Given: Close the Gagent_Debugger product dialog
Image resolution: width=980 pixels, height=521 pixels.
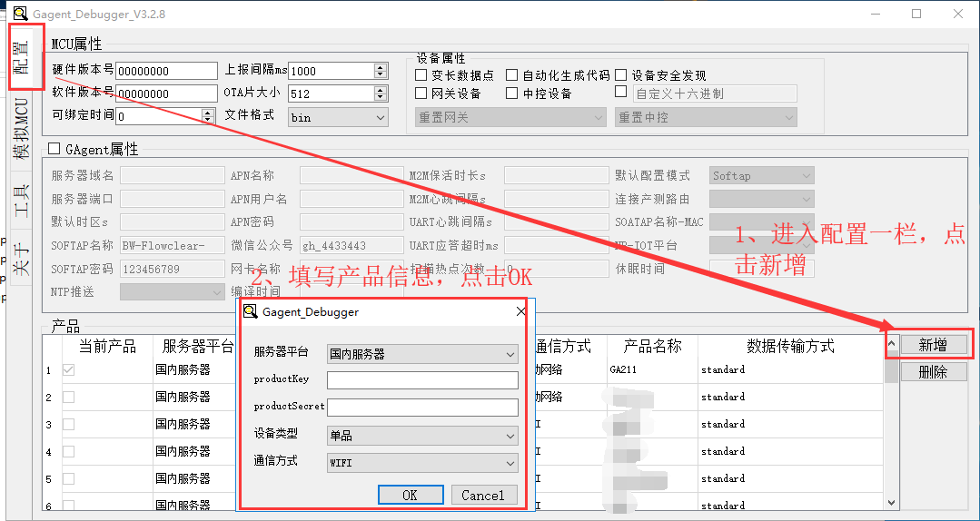Looking at the screenshot, I should click(x=521, y=312).
